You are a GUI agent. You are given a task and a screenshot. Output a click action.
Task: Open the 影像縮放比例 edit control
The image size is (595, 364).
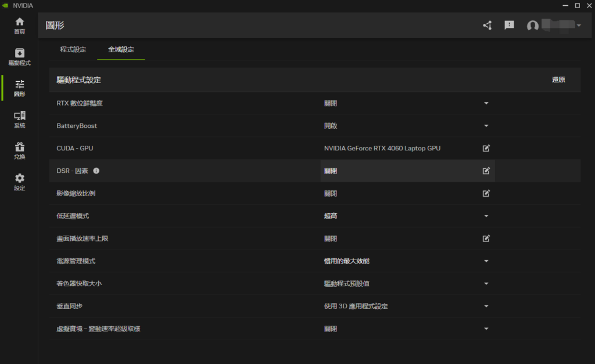(486, 193)
